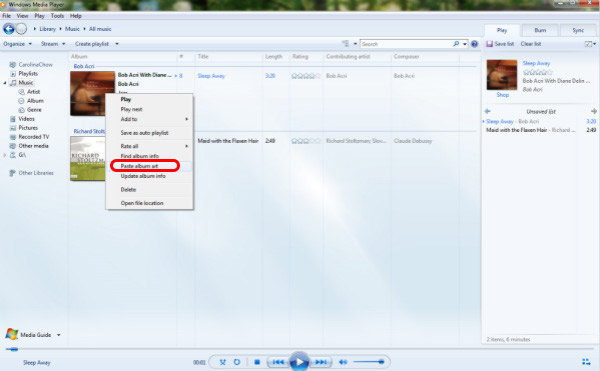
Task: Open the Create playlist dropdown arrow
Action: pyautogui.click(x=117, y=44)
